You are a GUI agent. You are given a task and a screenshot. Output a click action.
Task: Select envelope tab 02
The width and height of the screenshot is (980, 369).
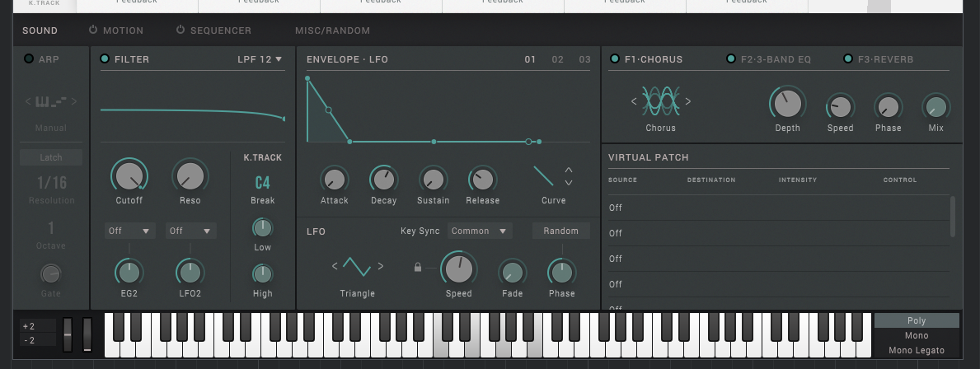pos(558,59)
